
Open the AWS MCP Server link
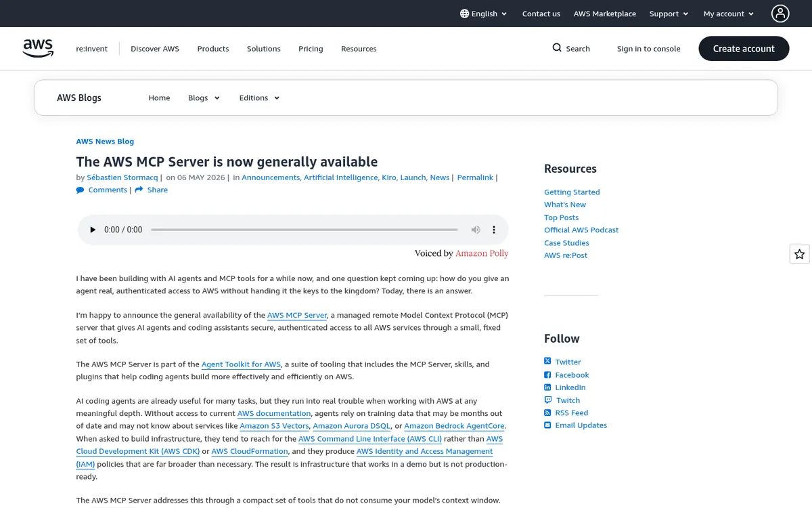[297, 315]
